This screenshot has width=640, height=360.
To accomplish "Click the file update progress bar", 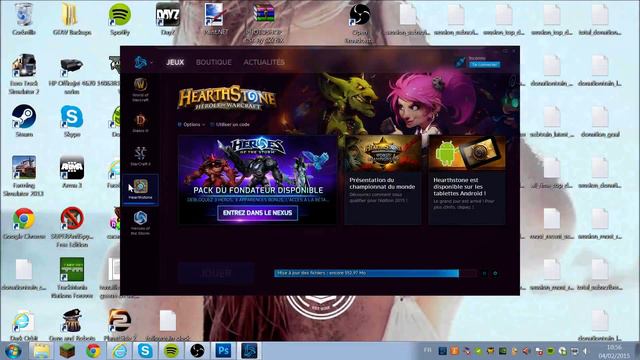I will [375, 273].
